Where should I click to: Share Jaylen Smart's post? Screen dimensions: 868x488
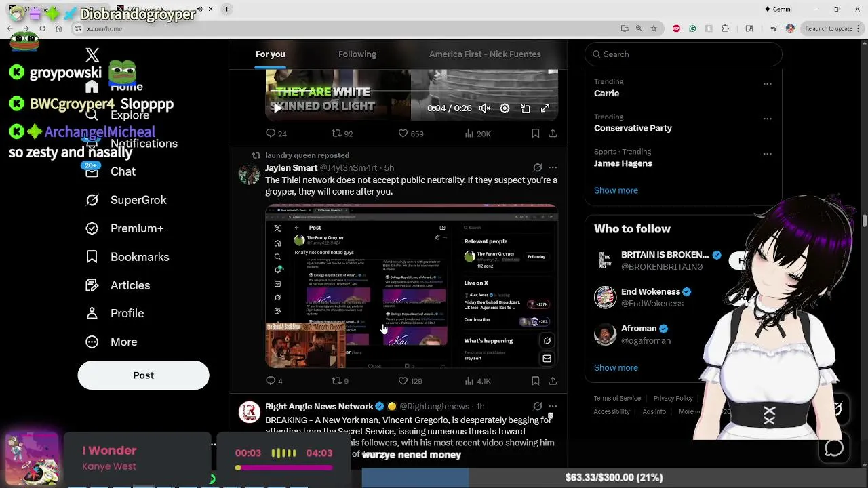(553, 381)
